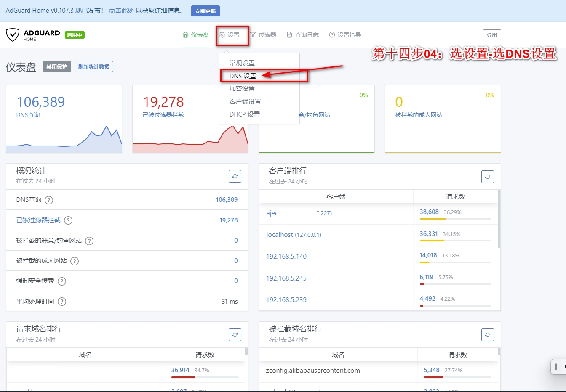The height and width of the screenshot is (392, 566).
Task: Switch to the 查询日志 tab
Action: [303, 35]
